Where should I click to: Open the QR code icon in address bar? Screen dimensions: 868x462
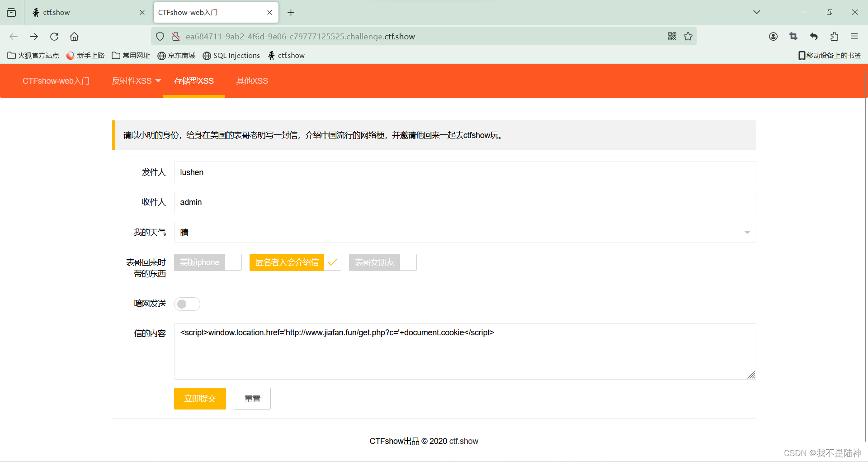(672, 37)
